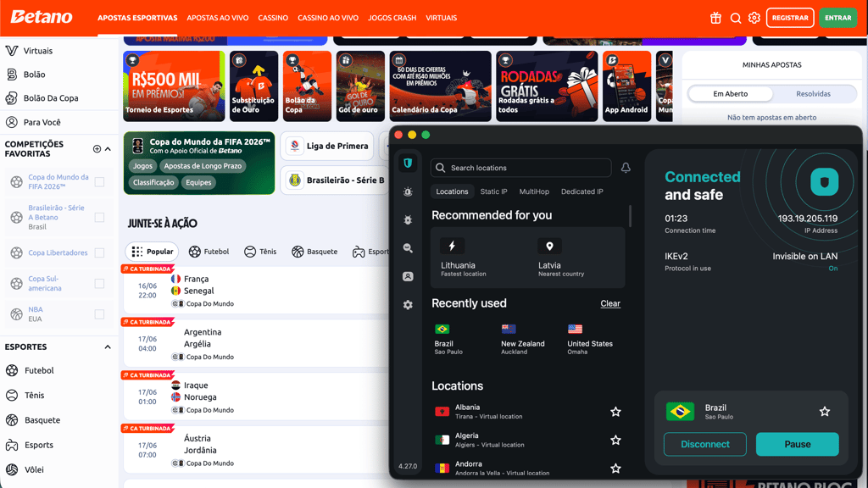Favorite Andorra location with star
Viewport: 868px width, 488px height.
pyautogui.click(x=615, y=468)
